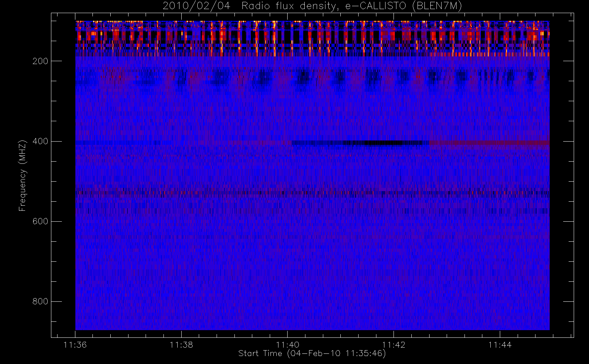
Task: Click the dark band near 400 MHz
Action: pos(360,143)
